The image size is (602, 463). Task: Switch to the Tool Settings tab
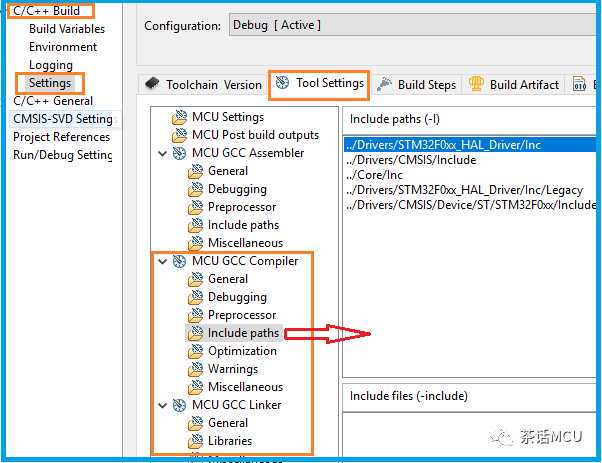click(x=319, y=83)
